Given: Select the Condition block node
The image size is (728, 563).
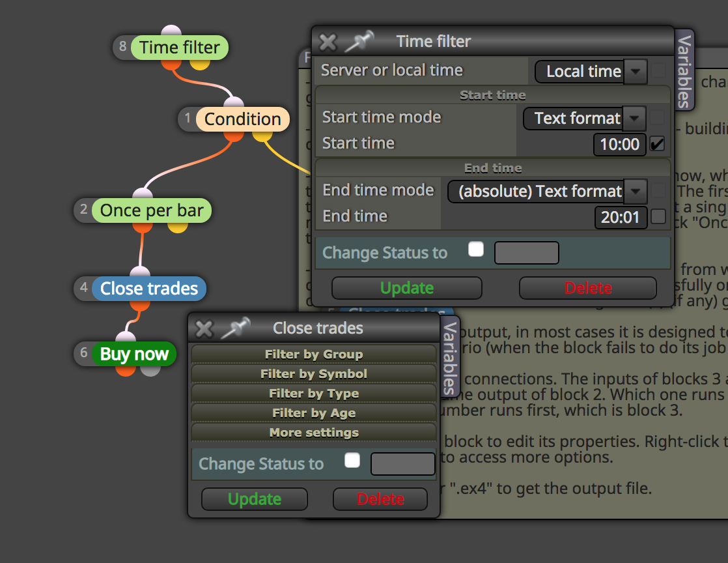Looking at the screenshot, I should pos(242,119).
